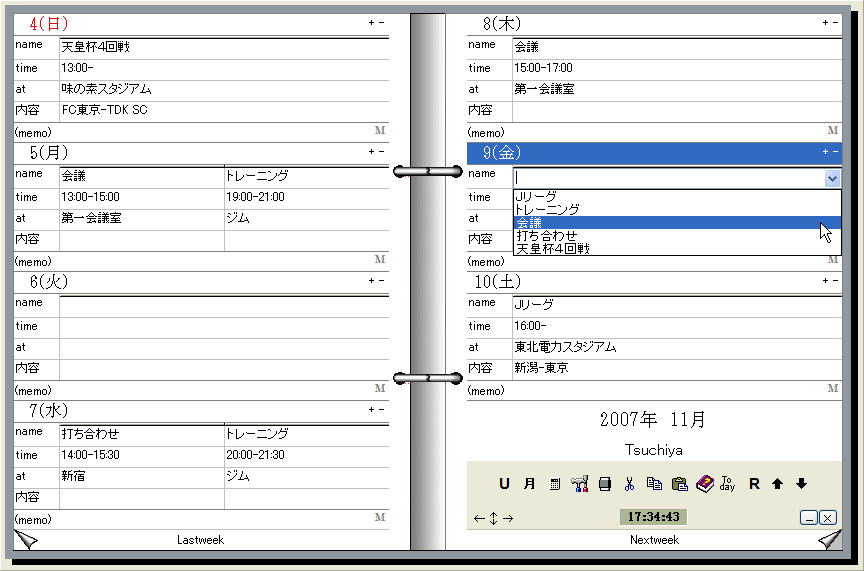Open the M memo icon for 7(水)
The width and height of the screenshot is (864, 571).
pos(380,518)
